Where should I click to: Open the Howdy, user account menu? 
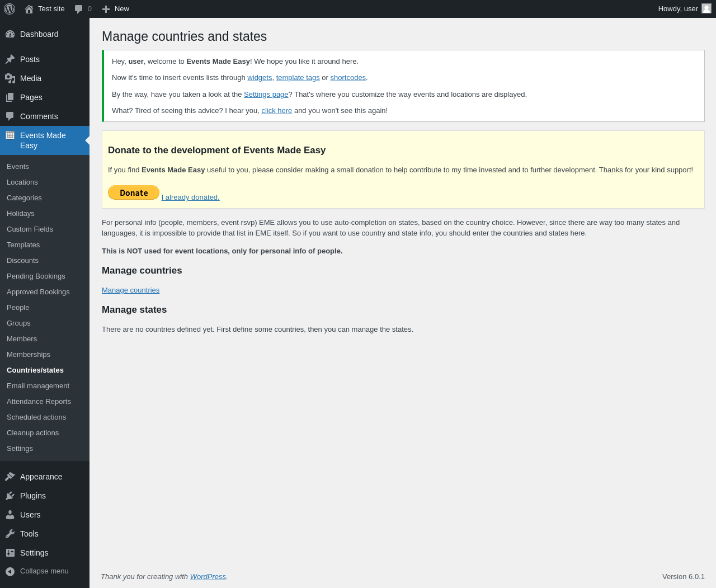[685, 9]
